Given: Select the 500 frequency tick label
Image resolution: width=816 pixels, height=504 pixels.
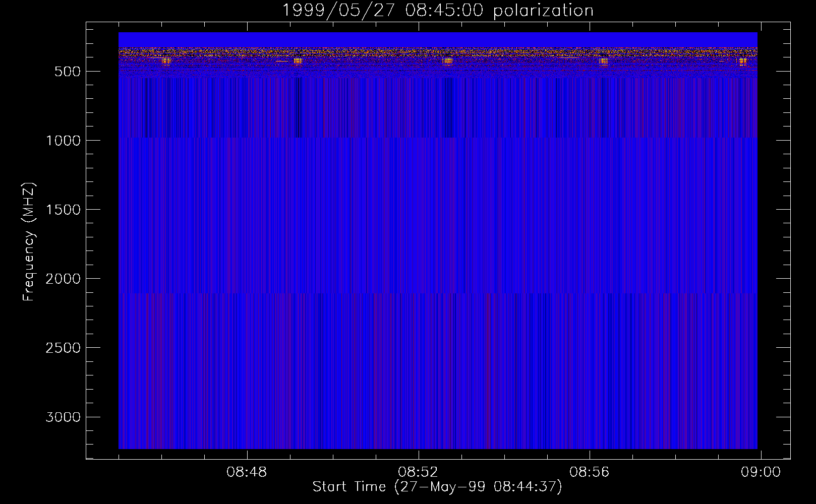Looking at the screenshot, I should click(x=68, y=72).
